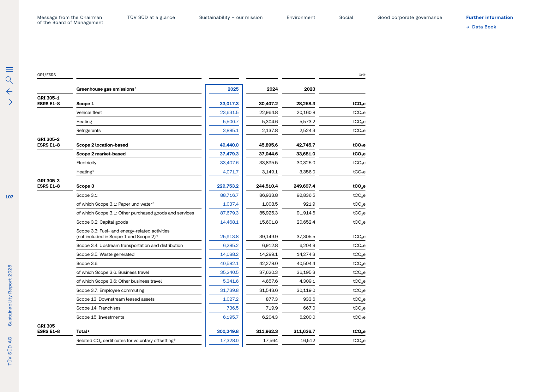Click the Greenhouse gas emissions heading

pos(106,89)
